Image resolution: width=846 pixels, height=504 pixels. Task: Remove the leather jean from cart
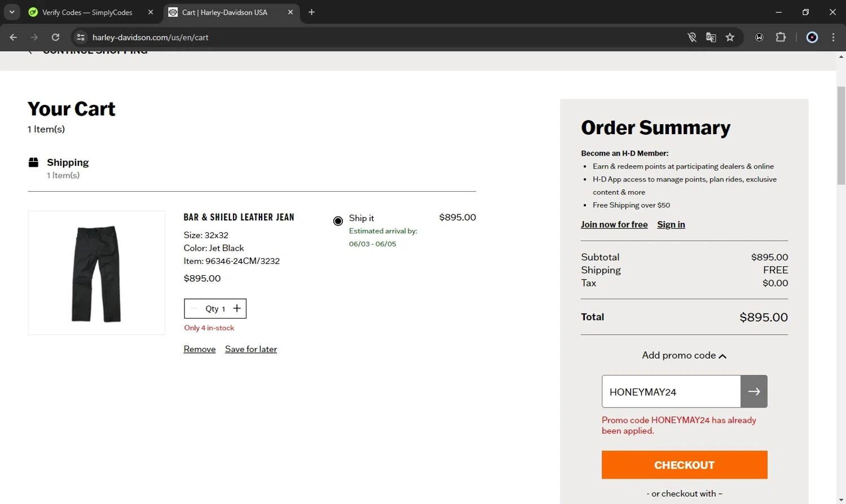point(200,349)
